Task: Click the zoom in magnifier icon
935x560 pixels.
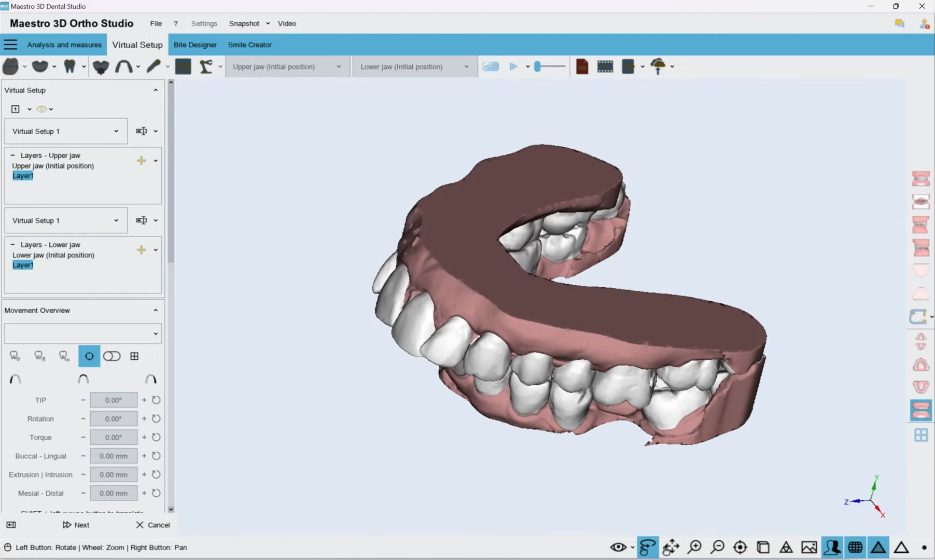Action: tap(694, 547)
